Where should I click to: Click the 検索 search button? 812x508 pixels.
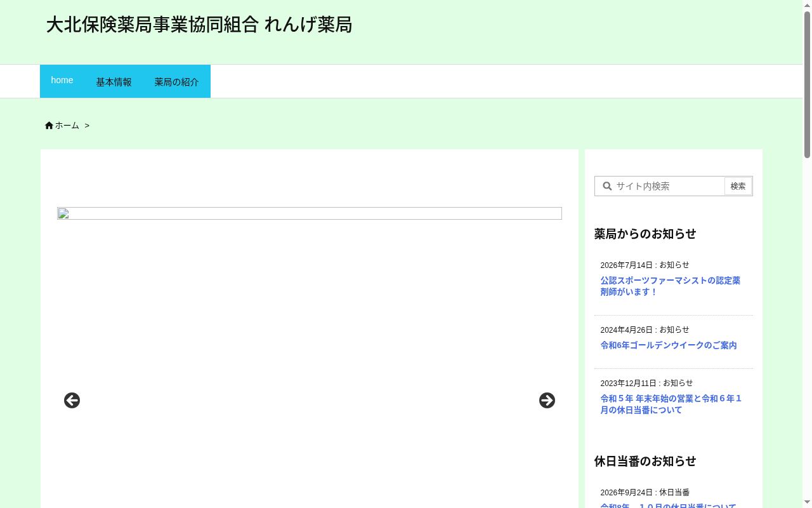click(738, 186)
